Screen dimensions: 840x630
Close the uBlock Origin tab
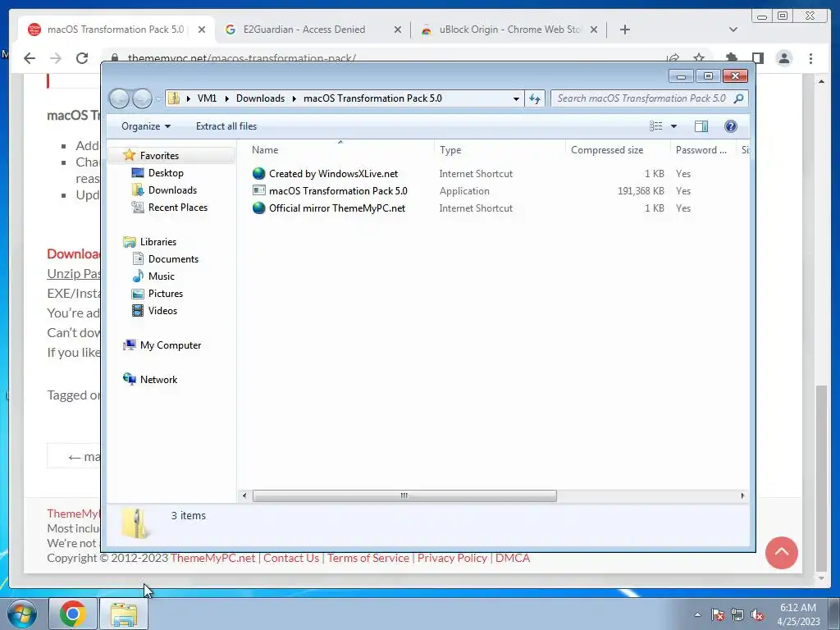pyautogui.click(x=594, y=30)
